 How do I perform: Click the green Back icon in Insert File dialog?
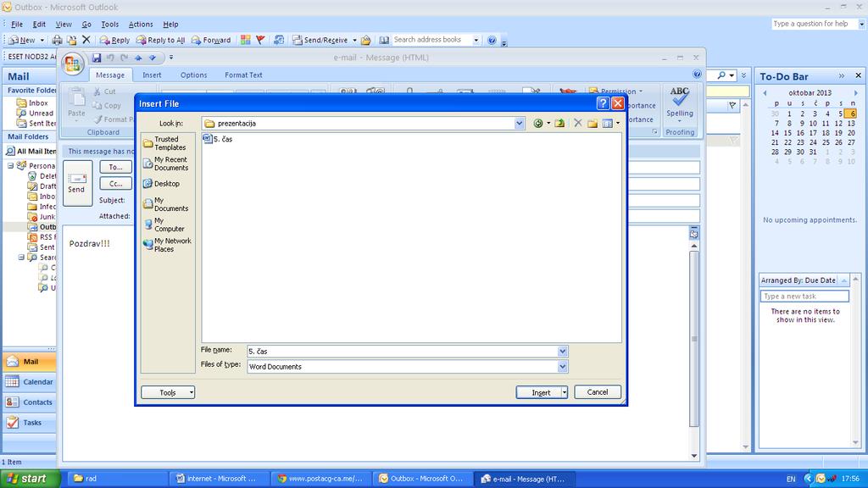pos(538,124)
